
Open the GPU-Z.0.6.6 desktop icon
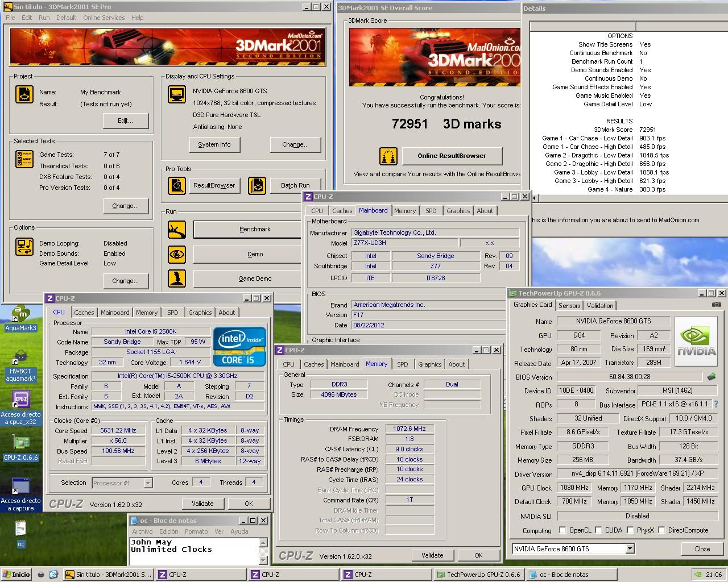pos(20,449)
